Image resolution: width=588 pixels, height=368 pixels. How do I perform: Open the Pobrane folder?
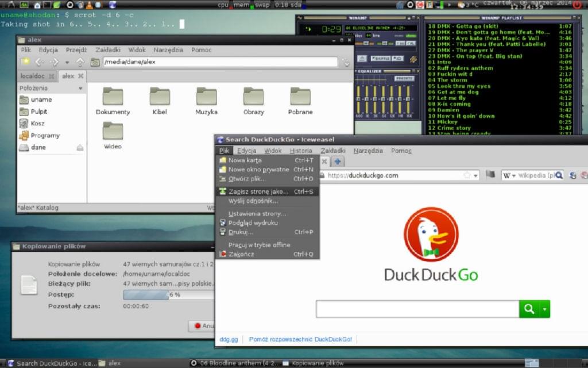click(300, 101)
